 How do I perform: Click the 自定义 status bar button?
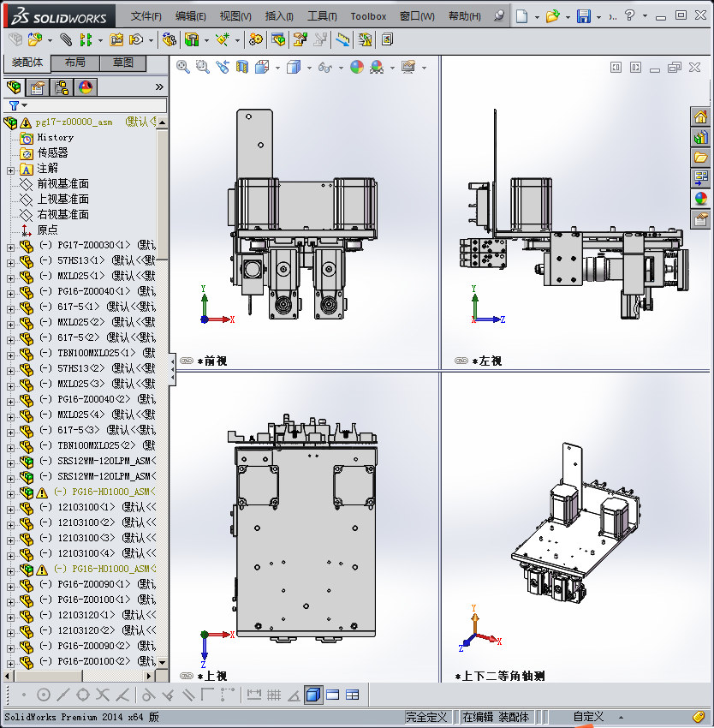coord(588,717)
